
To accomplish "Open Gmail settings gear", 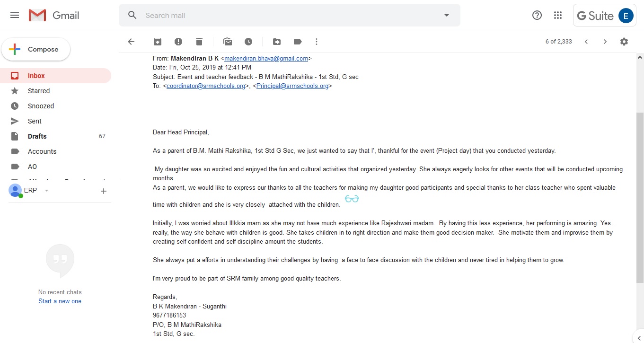I will click(624, 42).
